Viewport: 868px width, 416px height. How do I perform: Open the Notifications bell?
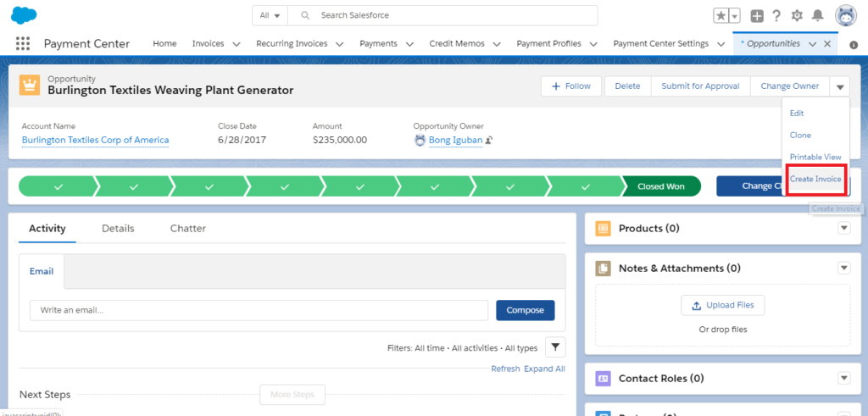[x=818, y=16]
